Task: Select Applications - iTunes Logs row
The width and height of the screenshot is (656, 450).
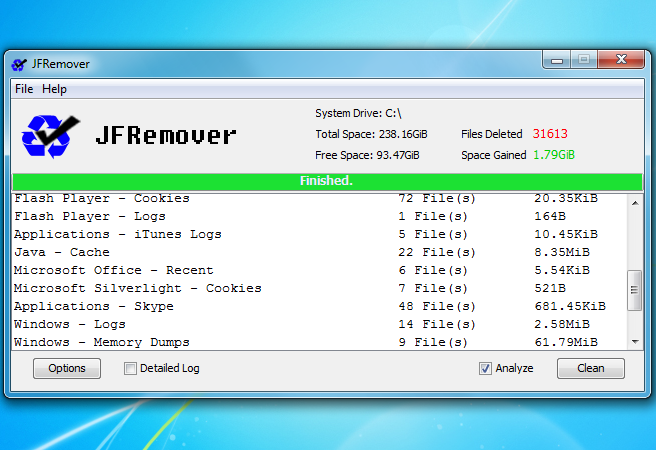Action: [x=320, y=235]
